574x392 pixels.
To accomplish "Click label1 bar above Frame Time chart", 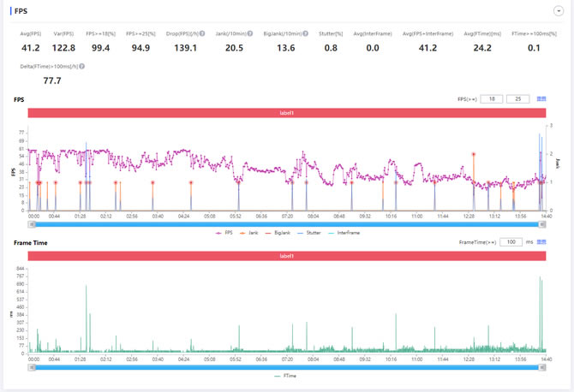I will tap(286, 256).
